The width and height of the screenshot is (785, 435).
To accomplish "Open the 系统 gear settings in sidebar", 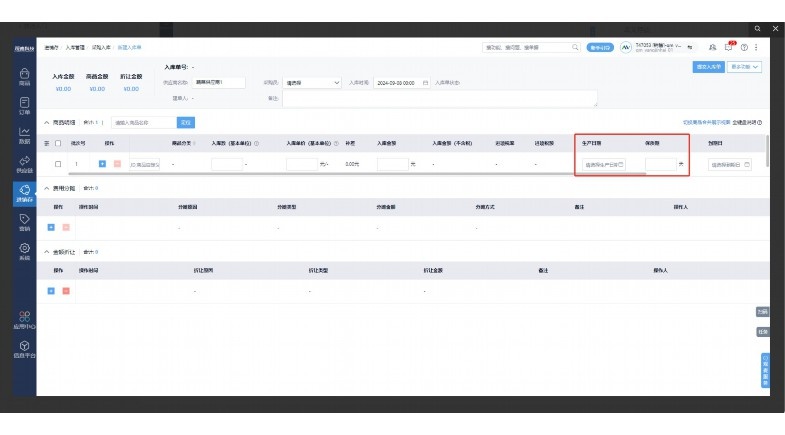I will coord(24,251).
